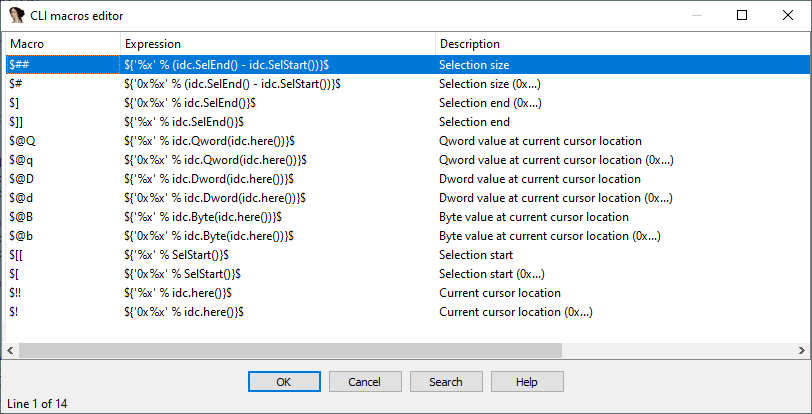Select the $]] Selection end row
812x414 pixels.
(x=407, y=122)
